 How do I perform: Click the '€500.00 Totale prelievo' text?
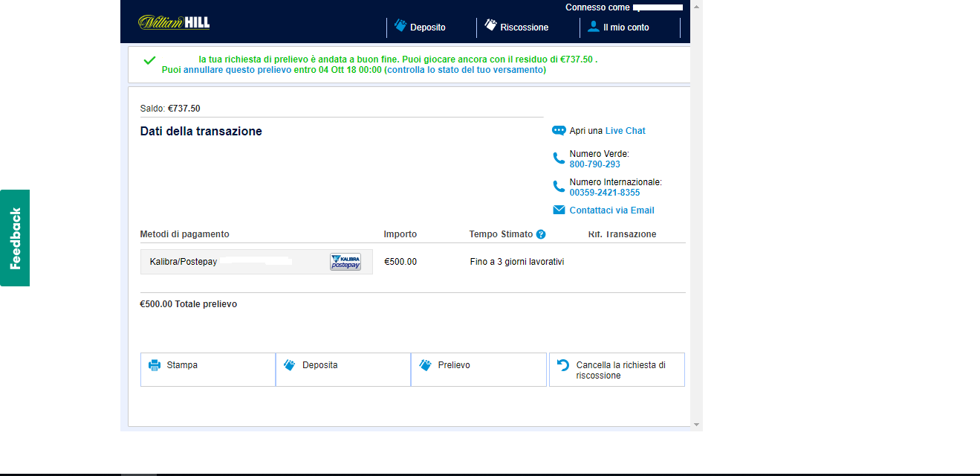pyautogui.click(x=189, y=304)
